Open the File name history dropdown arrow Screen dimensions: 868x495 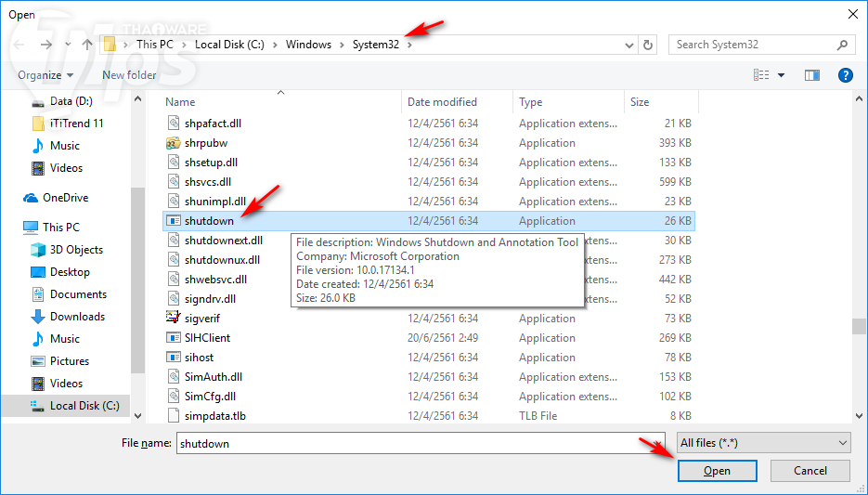coord(659,444)
